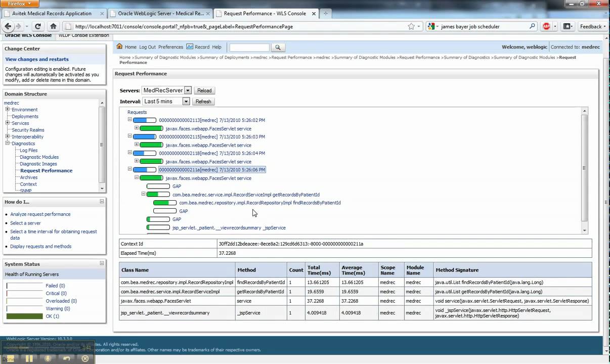
Task: Open the Feedback dropdown button
Action: [593, 26]
